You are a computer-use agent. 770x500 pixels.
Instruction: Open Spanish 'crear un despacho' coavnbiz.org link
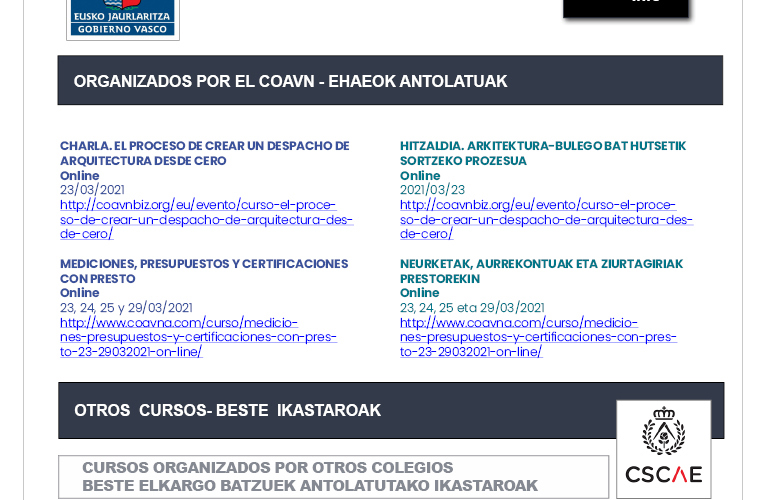(206, 219)
